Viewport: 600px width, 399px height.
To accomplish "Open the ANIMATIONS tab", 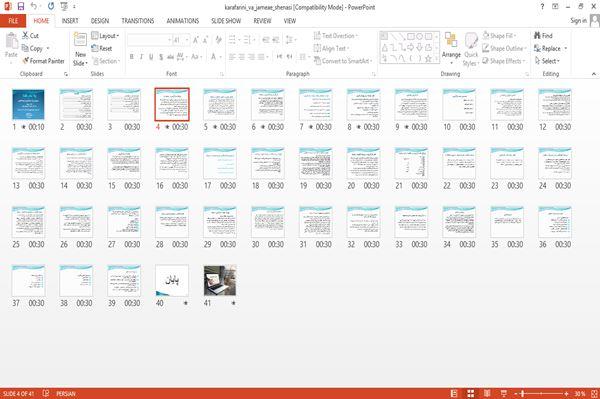I will point(183,21).
